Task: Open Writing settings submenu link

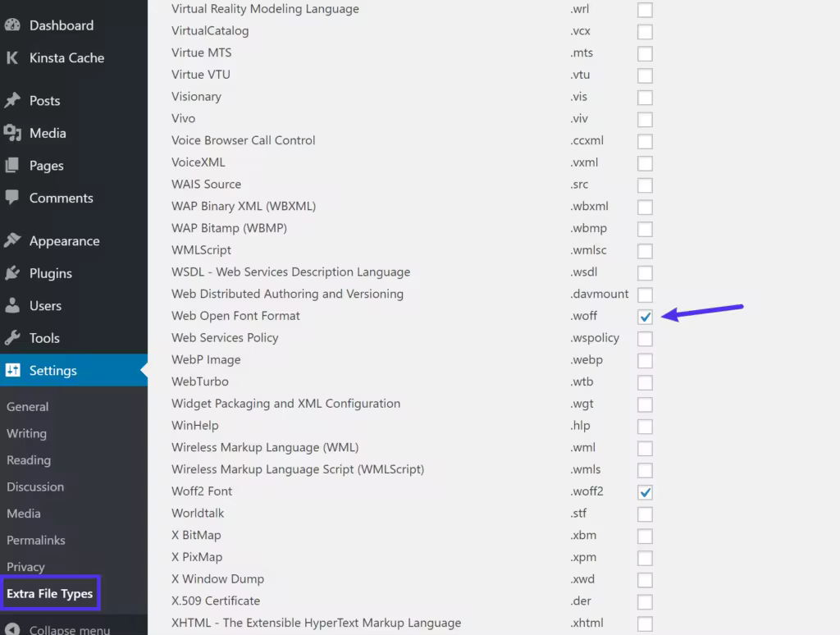Action: (x=27, y=433)
